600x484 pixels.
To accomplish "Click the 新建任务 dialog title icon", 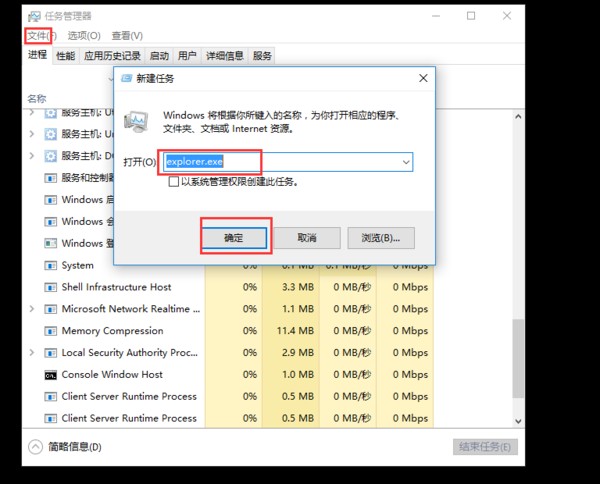I will pyautogui.click(x=127, y=78).
